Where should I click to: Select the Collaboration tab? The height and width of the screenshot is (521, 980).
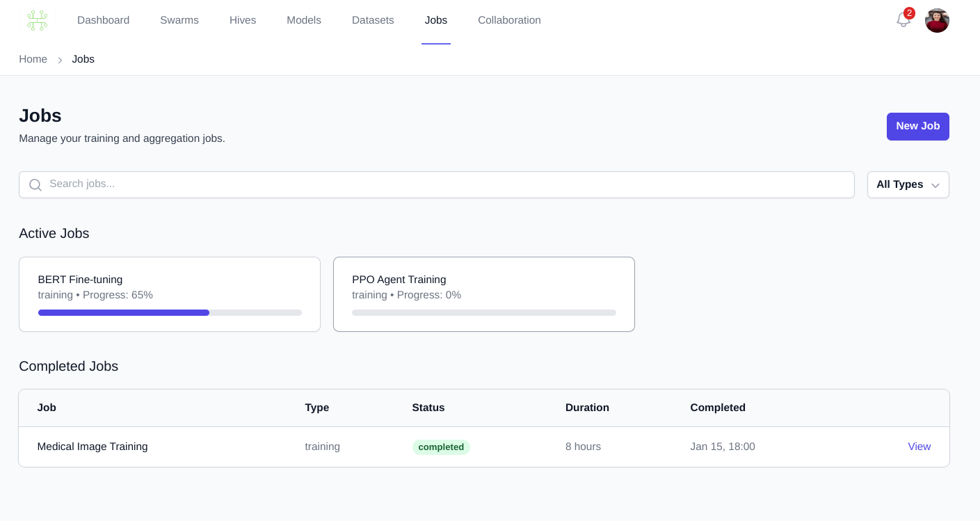tap(509, 20)
